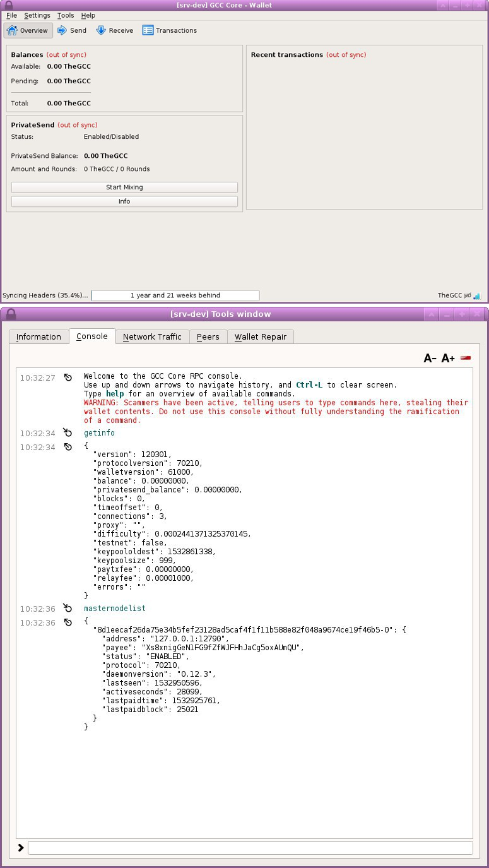Click the Enabled/Disabled PrivateSend status value
The height and width of the screenshot is (868, 489).
click(x=111, y=137)
